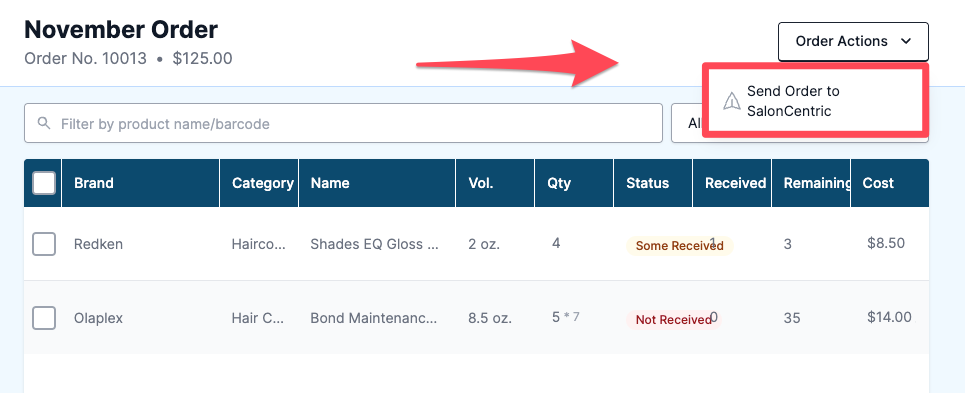965x393 pixels.
Task: Open the All filter dropdown beside search
Action: 687,124
